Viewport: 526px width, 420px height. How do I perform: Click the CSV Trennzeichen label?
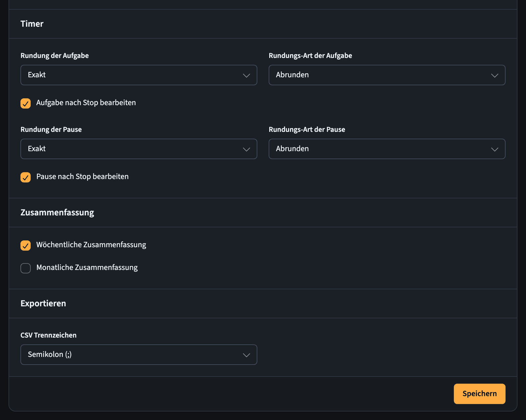tap(48, 335)
